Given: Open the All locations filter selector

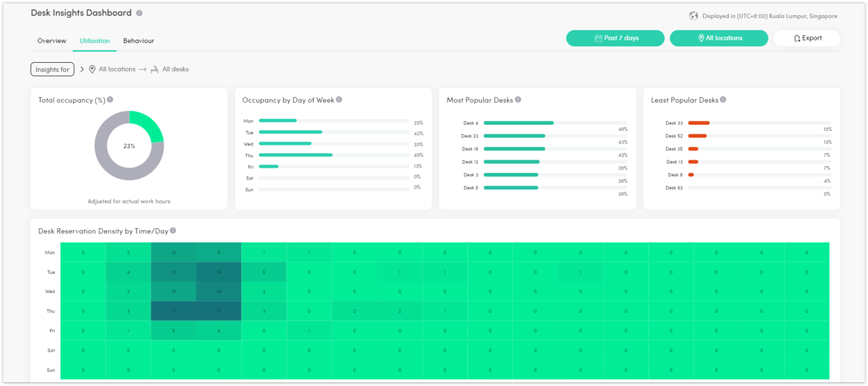Looking at the screenshot, I should point(719,38).
